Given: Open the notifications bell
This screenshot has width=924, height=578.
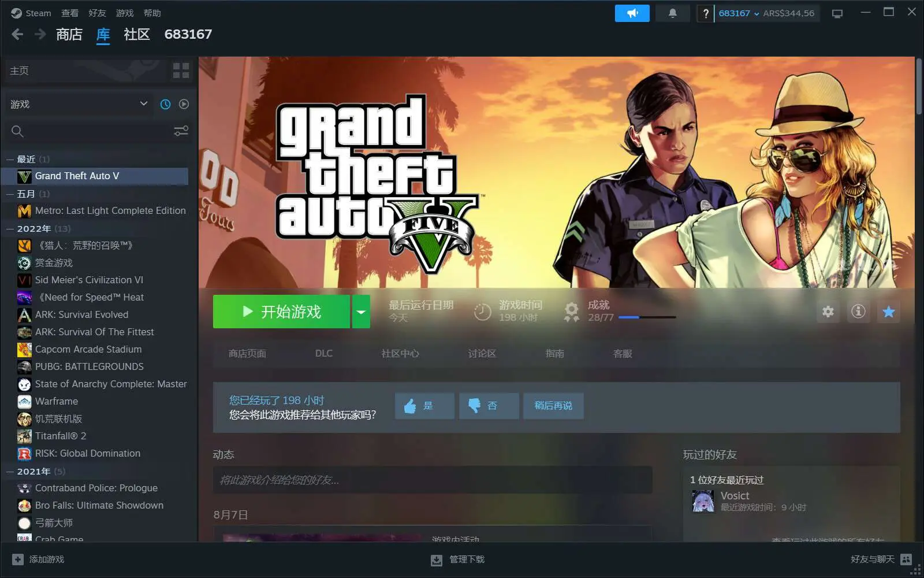Looking at the screenshot, I should (672, 13).
